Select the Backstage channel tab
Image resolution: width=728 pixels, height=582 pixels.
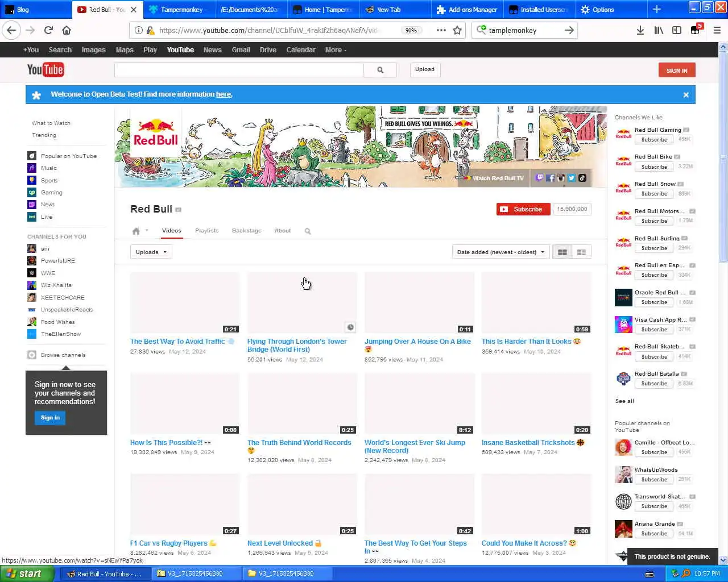point(246,231)
